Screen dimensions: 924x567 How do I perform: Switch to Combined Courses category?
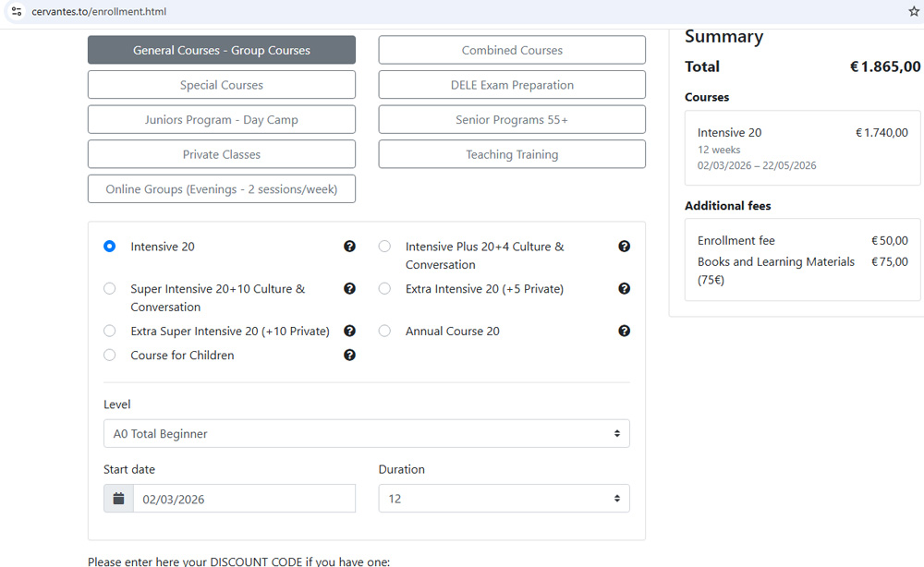click(x=512, y=50)
